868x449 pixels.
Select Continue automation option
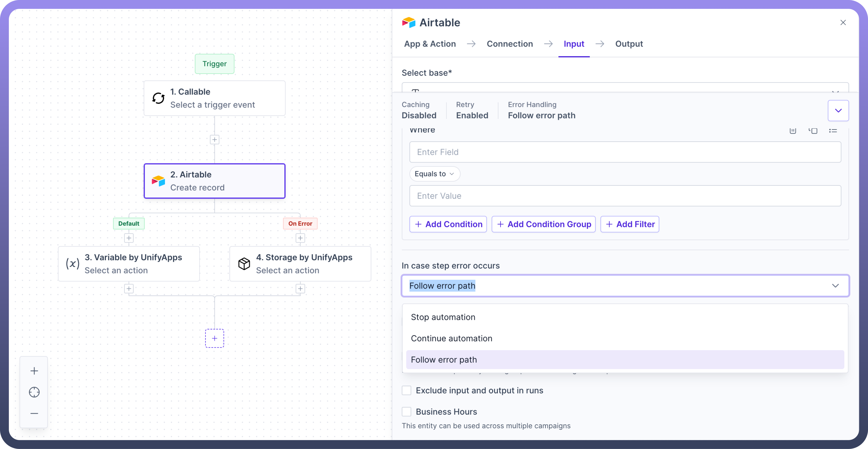tap(451, 338)
